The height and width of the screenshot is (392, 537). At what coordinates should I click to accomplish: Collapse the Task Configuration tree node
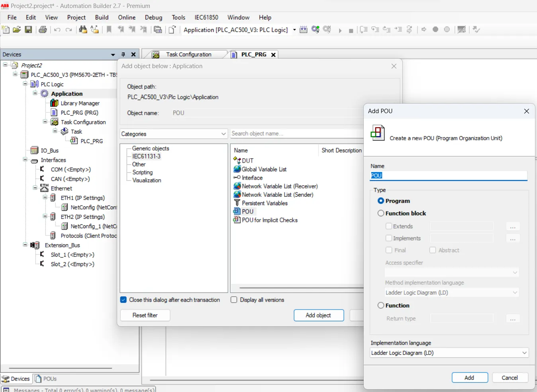pos(45,122)
